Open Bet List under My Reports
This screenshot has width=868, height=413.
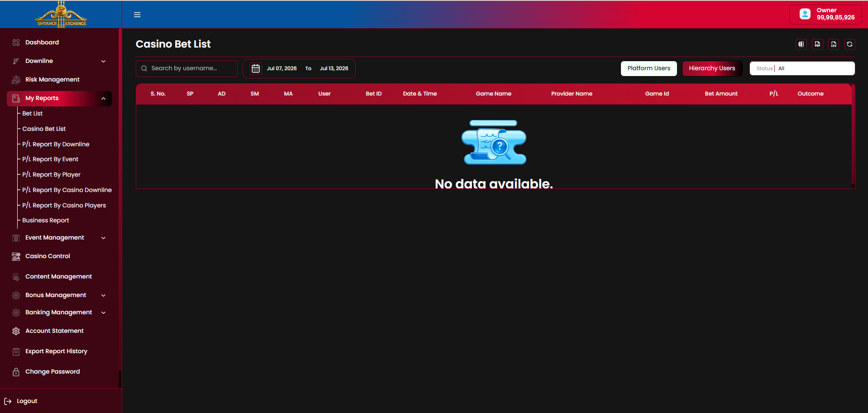pyautogui.click(x=33, y=114)
